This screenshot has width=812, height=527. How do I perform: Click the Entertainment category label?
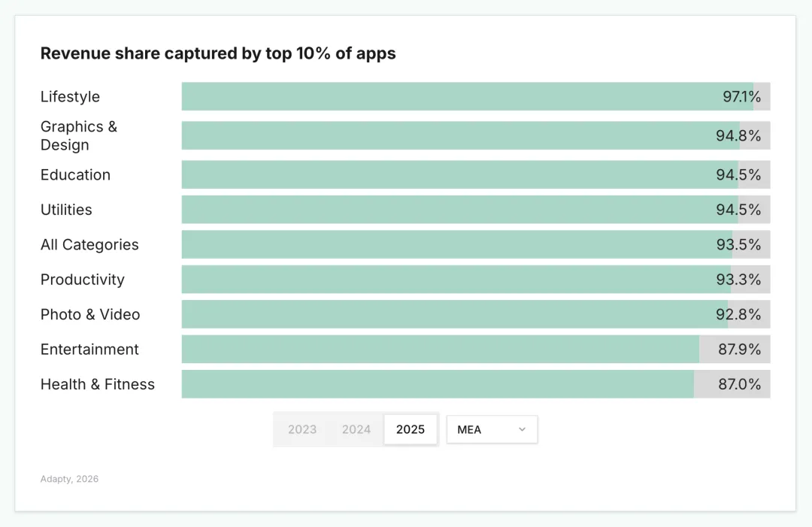click(89, 350)
